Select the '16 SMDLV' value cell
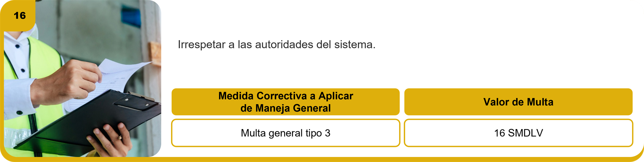The height and width of the screenshot is (162, 644). (518, 133)
